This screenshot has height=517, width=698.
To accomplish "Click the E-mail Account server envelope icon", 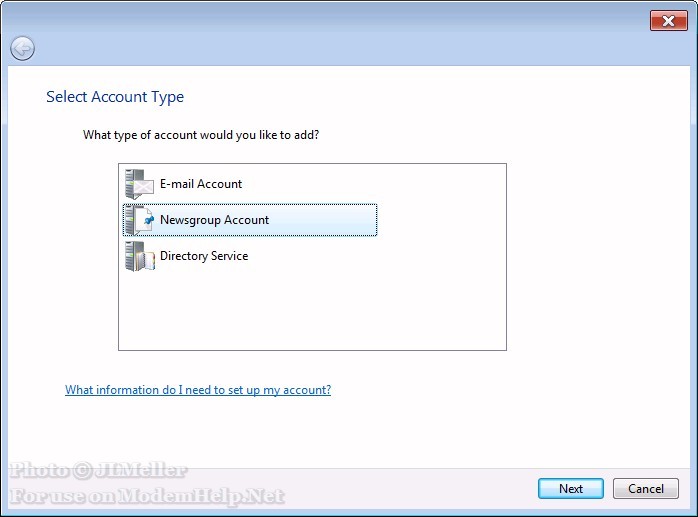I will pyautogui.click(x=140, y=184).
